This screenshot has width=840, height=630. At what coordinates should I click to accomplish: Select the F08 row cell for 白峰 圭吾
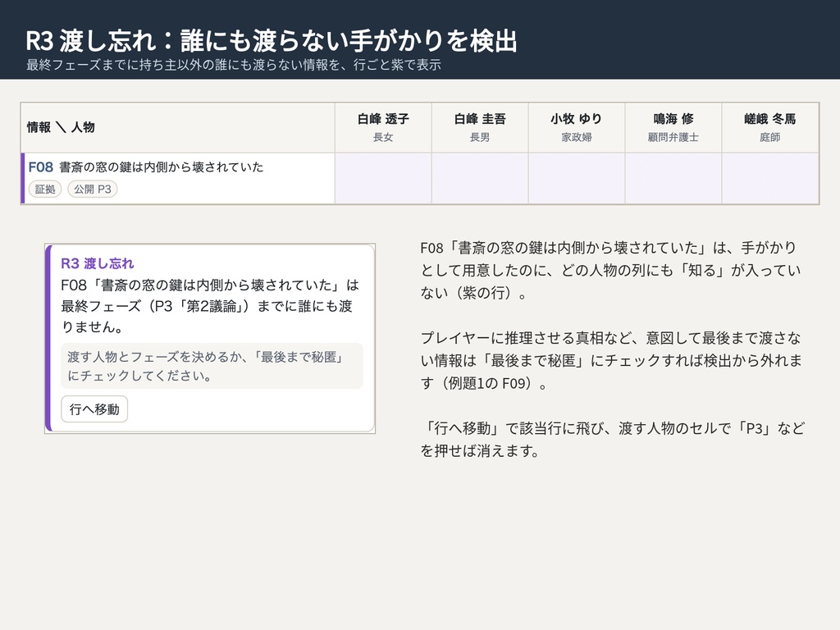[x=480, y=178]
